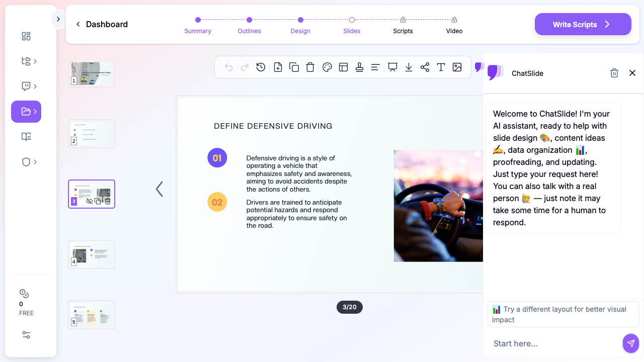Image resolution: width=644 pixels, height=362 pixels.
Task: Change slide layout via the template icon
Action: [x=344, y=67]
